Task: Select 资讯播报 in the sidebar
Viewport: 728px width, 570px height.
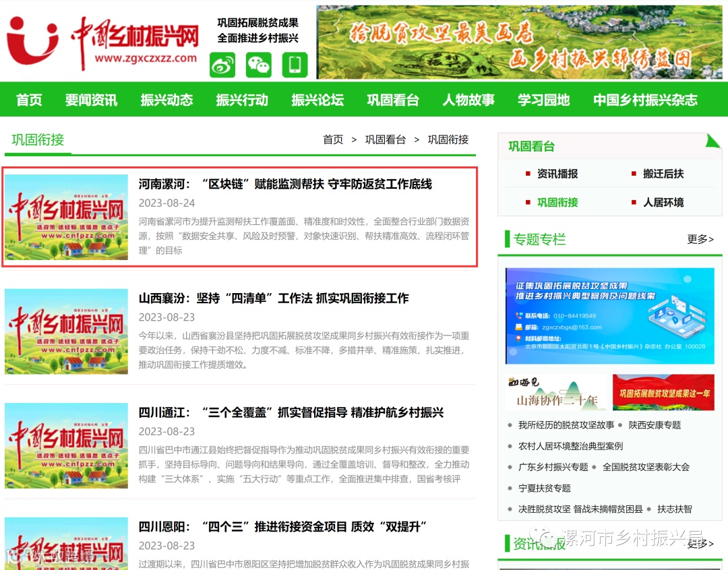Action: click(557, 174)
